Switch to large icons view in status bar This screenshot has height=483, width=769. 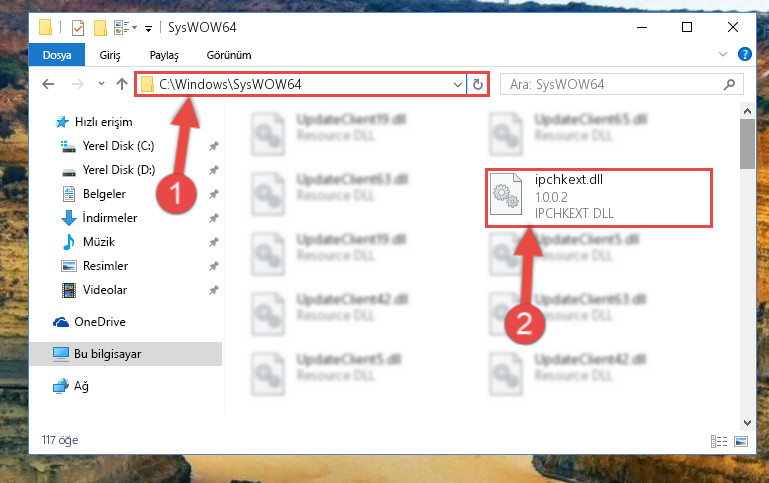pos(741,441)
